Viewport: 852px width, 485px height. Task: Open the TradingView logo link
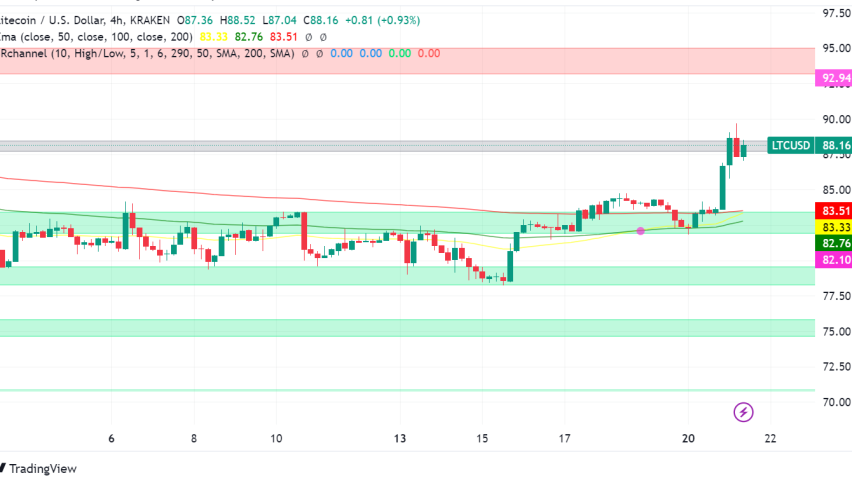tap(38, 469)
